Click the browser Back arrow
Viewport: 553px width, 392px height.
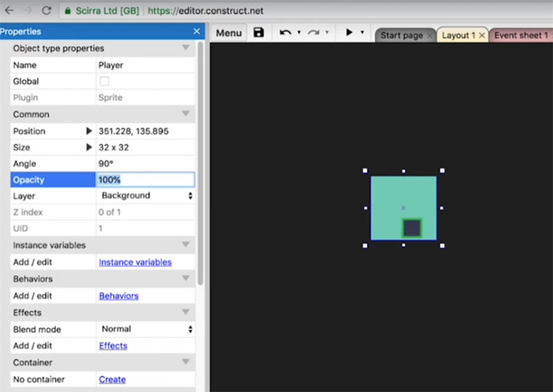[9, 11]
